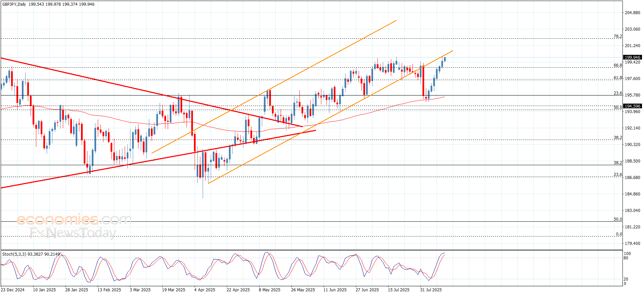Image resolution: width=644 pixels, height=294 pixels.
Task: Click the 203.060 price axis value
Action: 632,29
